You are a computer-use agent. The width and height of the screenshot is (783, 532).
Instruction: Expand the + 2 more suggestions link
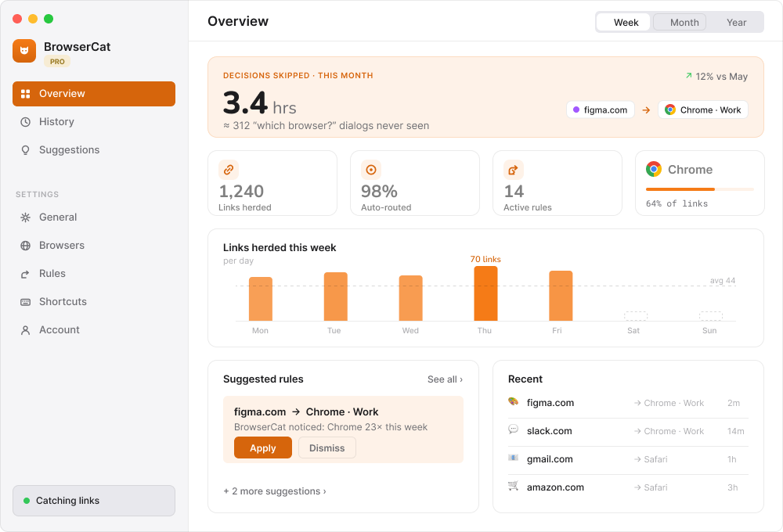pos(275,491)
